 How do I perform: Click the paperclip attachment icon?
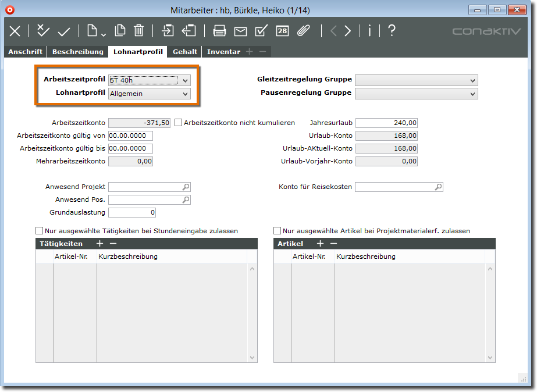[x=303, y=31]
